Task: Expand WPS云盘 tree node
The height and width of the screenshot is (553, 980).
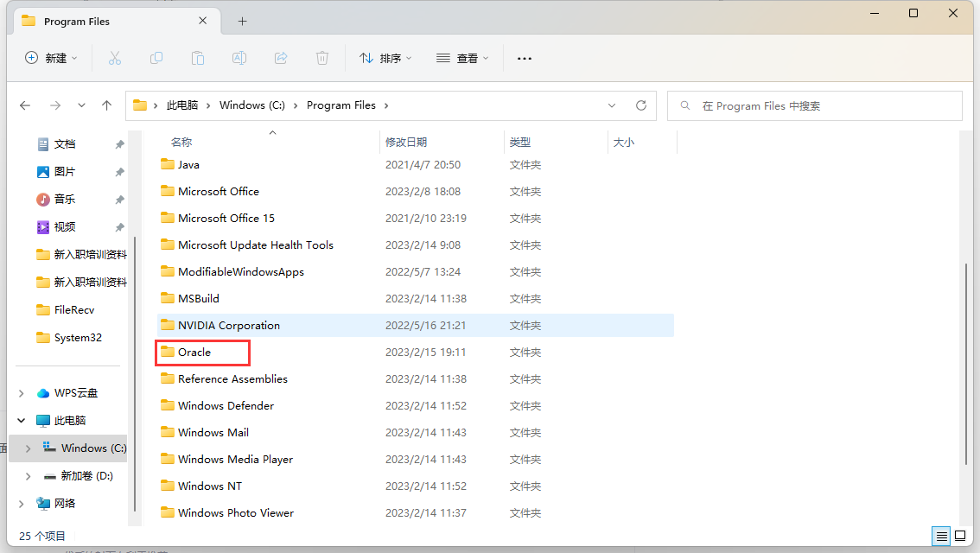Action: (22, 393)
